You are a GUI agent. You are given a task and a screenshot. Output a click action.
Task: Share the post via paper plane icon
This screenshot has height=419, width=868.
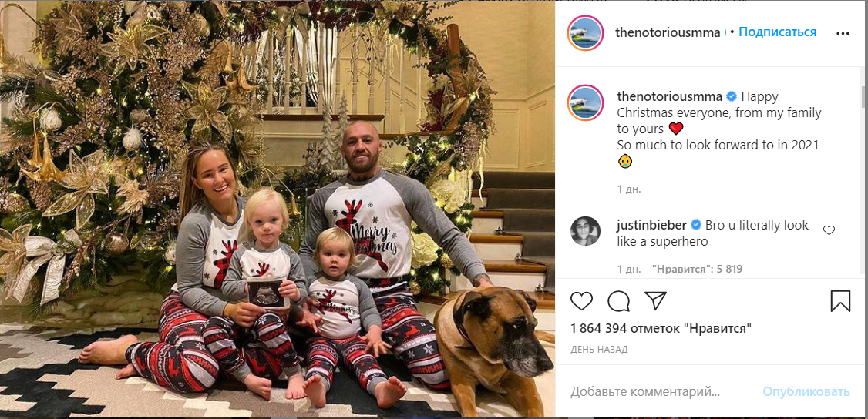click(x=654, y=300)
